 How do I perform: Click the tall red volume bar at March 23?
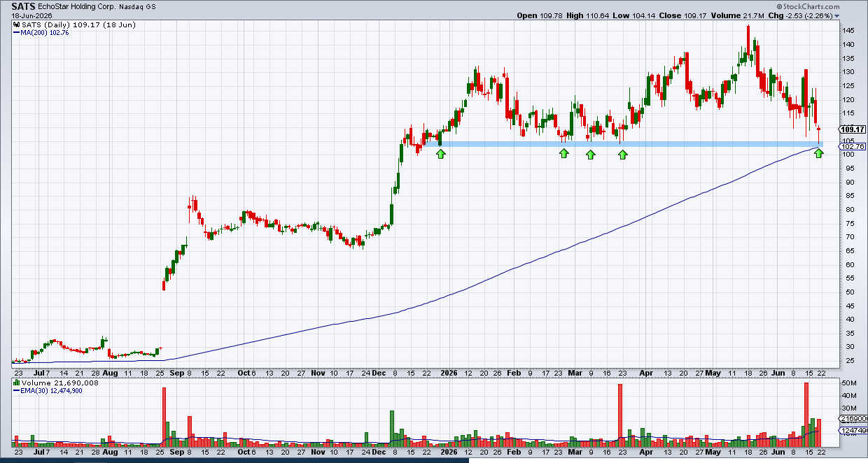(620, 415)
